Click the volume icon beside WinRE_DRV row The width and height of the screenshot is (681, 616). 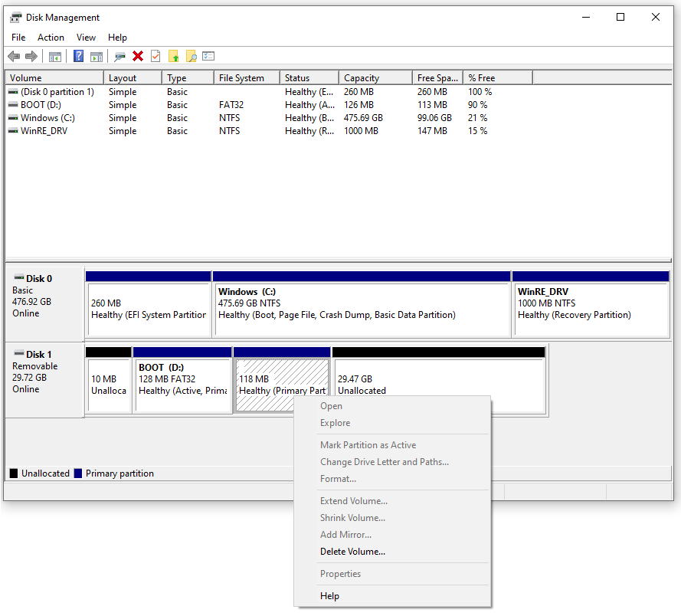tap(14, 131)
